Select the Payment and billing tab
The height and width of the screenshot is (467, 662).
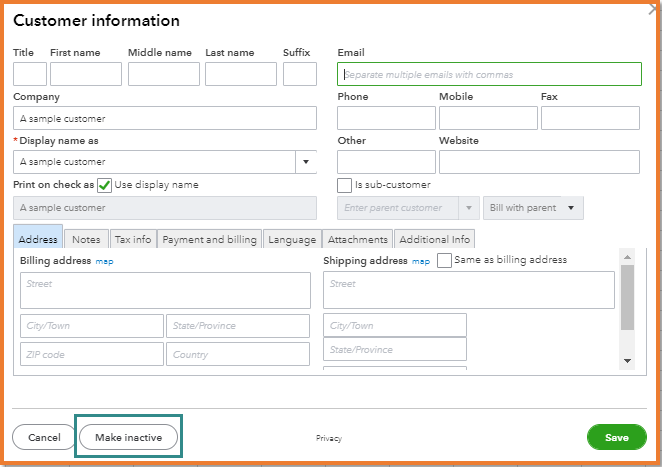(x=210, y=239)
